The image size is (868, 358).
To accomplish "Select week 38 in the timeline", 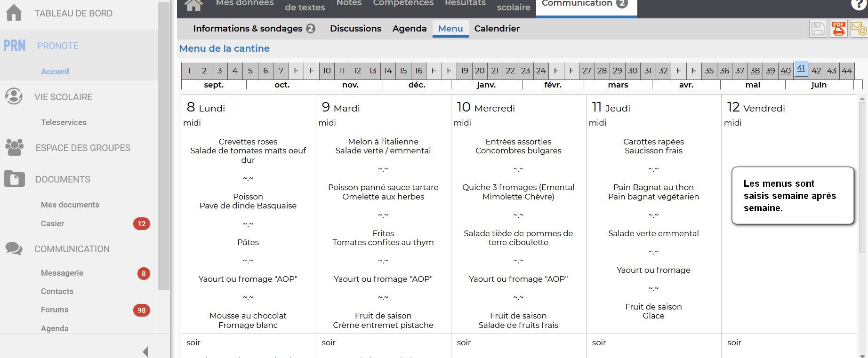I will (x=755, y=71).
